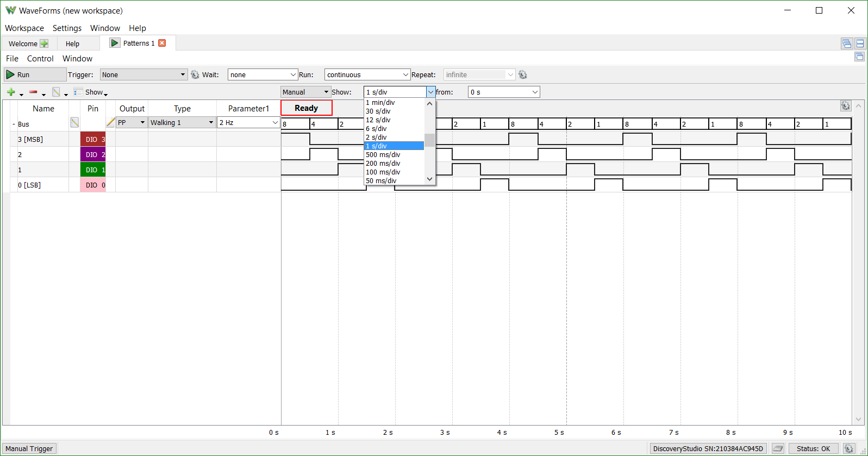Click the green plus on the Welcome tab
This screenshot has width=868, height=456.
[x=44, y=43]
